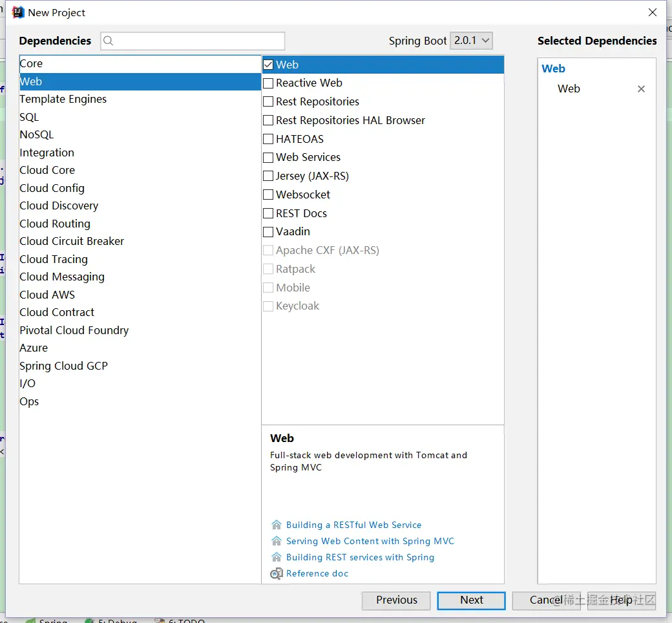Enable the HATEOAS checkbox
Viewport: 672px width, 623px height.
tap(268, 139)
